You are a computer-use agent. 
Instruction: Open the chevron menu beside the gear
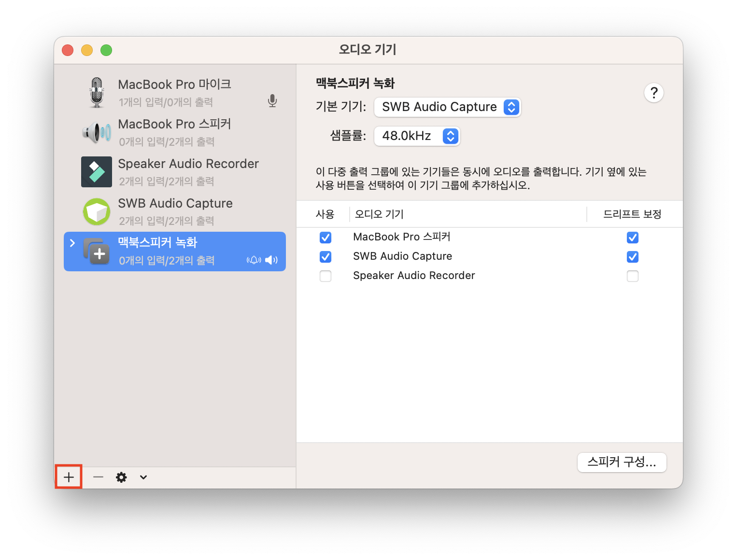click(x=143, y=477)
